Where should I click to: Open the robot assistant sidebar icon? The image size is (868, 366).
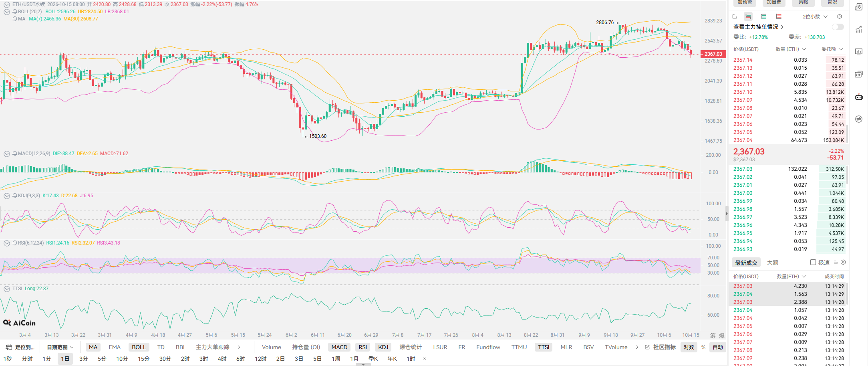coord(858,97)
